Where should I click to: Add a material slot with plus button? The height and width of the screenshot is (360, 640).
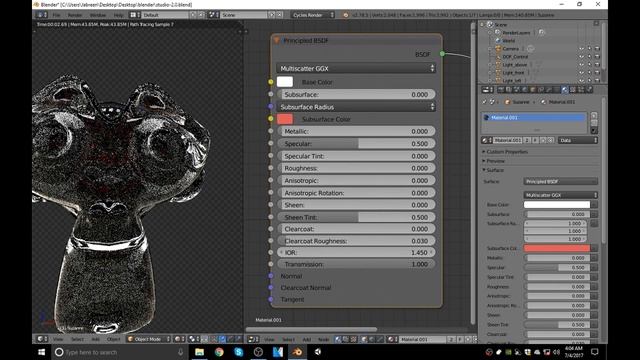pos(594,116)
